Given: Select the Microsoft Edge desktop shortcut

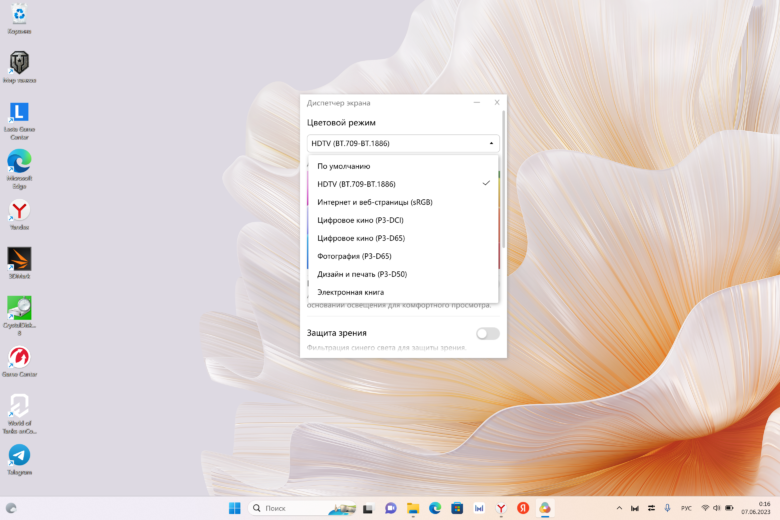Looking at the screenshot, I should coord(19,169).
